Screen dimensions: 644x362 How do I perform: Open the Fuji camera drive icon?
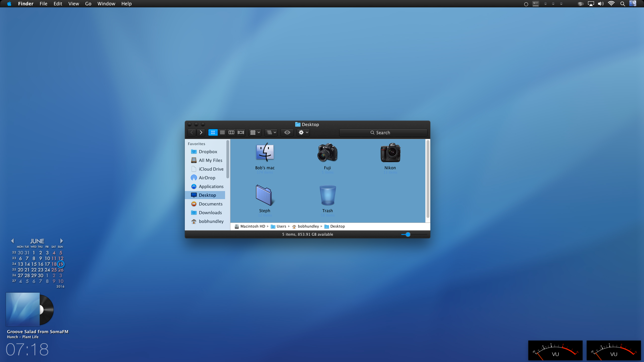(x=327, y=153)
